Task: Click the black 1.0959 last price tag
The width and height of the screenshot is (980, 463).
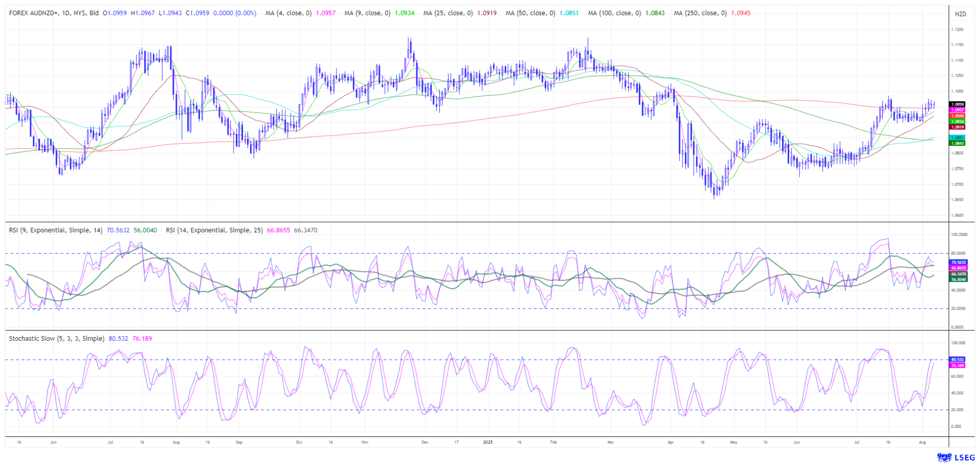Action: [957, 104]
